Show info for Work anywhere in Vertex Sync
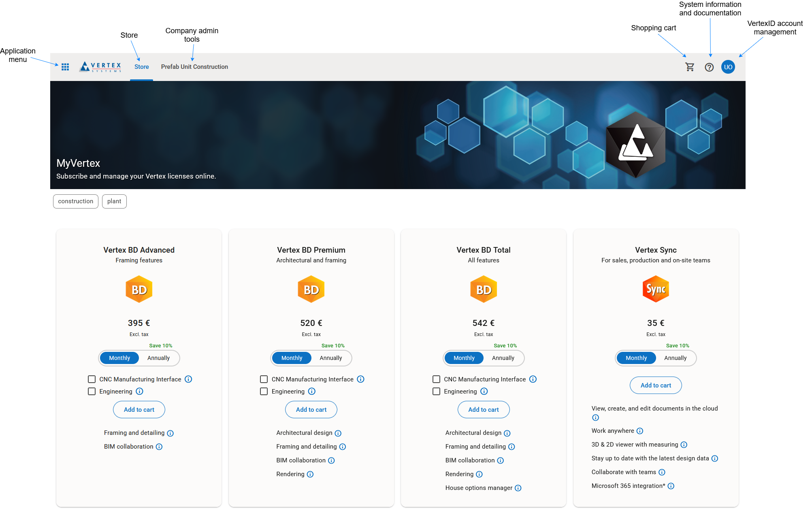 (640, 431)
